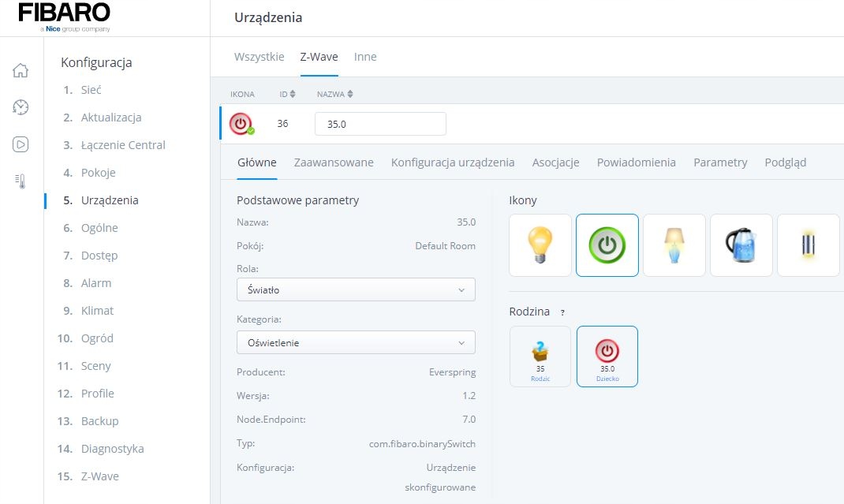This screenshot has height=504, width=844.
Task: Open the Podgląd tab
Action: 786,162
